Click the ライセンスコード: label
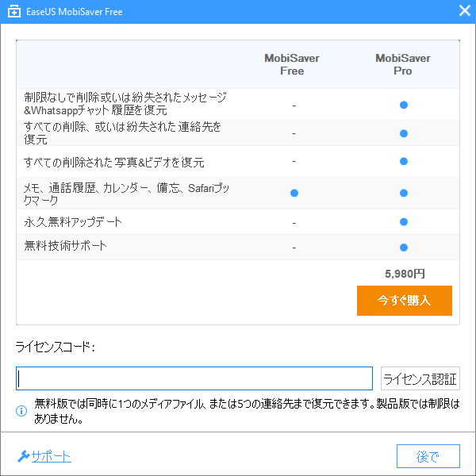Viewport: 476px width, 476px height. 56,347
